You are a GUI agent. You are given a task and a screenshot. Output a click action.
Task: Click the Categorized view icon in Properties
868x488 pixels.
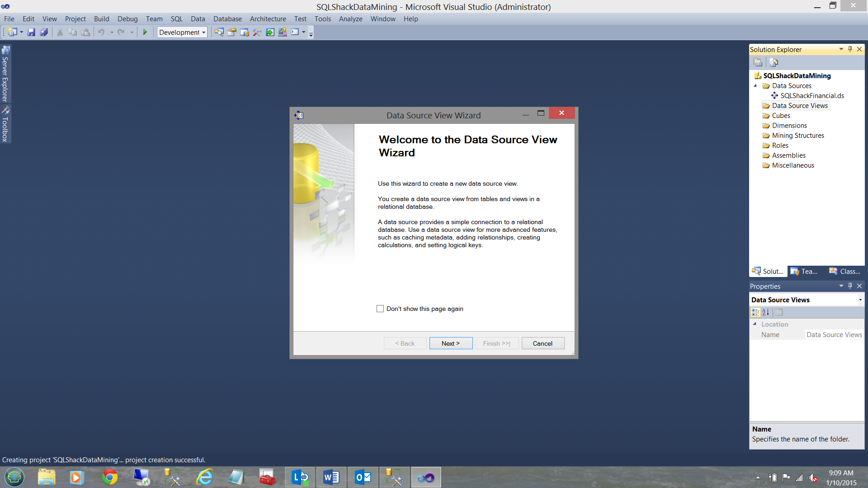pos(755,312)
